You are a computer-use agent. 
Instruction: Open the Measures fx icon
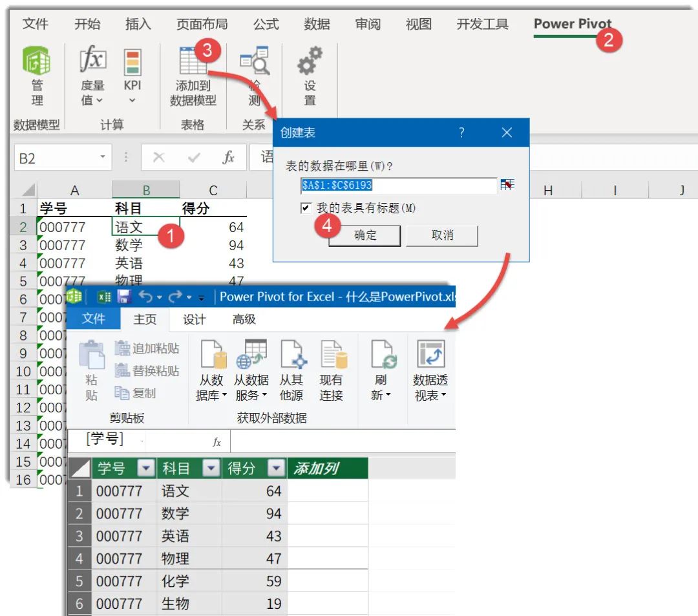tap(92, 59)
